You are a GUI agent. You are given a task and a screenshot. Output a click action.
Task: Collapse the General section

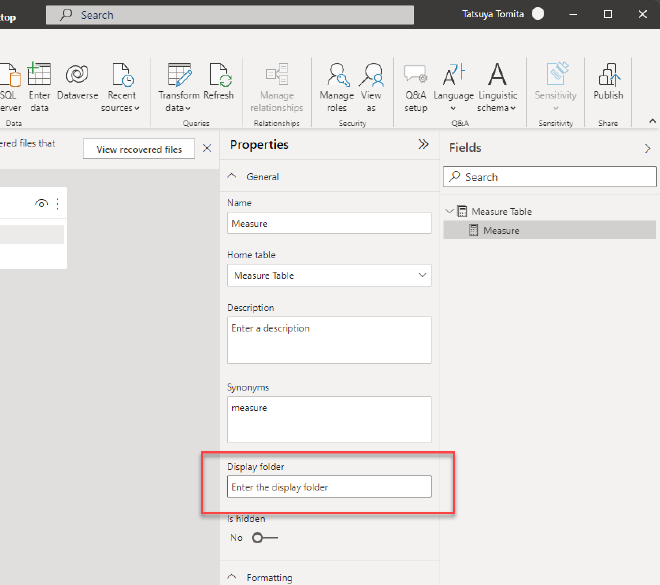(x=232, y=176)
